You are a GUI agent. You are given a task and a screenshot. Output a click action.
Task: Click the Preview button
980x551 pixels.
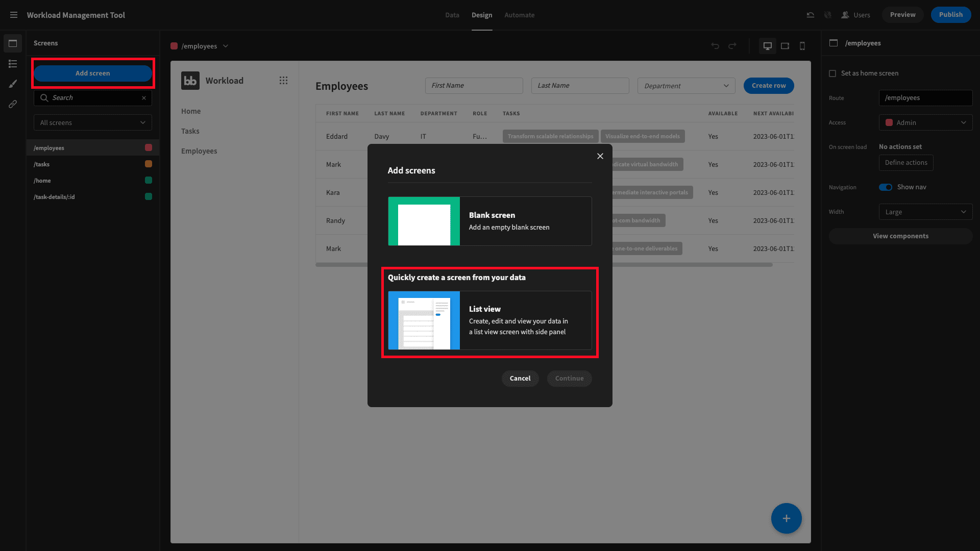point(902,15)
